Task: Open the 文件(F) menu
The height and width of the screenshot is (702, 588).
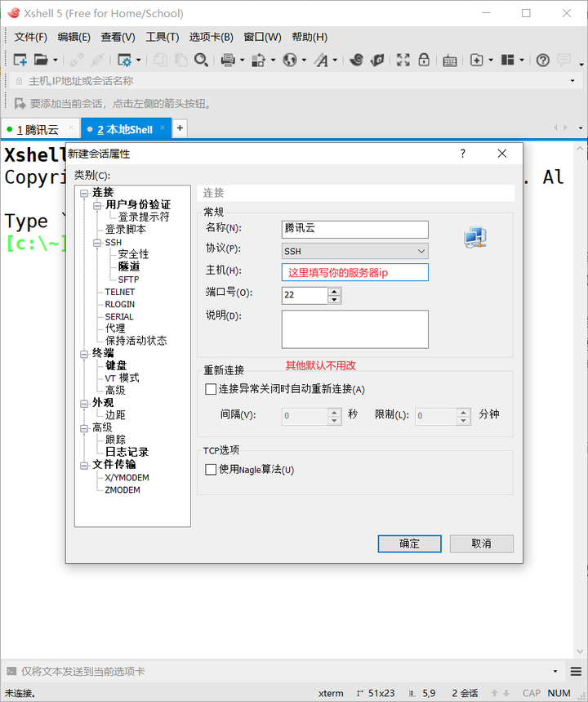Action: pos(30,37)
